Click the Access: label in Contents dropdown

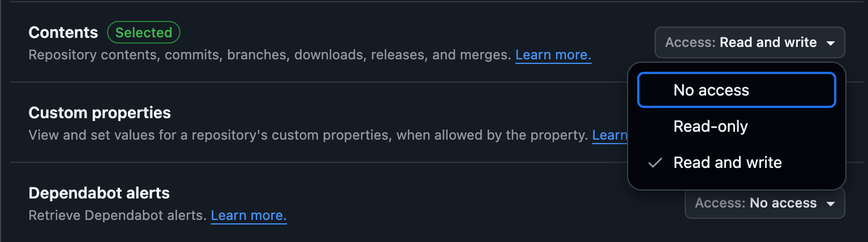[x=690, y=42]
